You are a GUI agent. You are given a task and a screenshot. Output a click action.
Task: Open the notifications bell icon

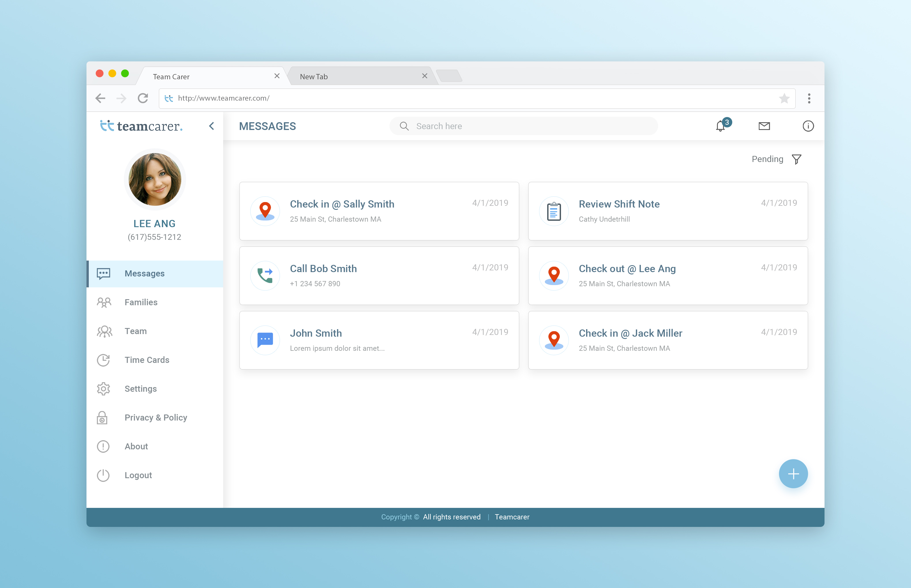720,126
